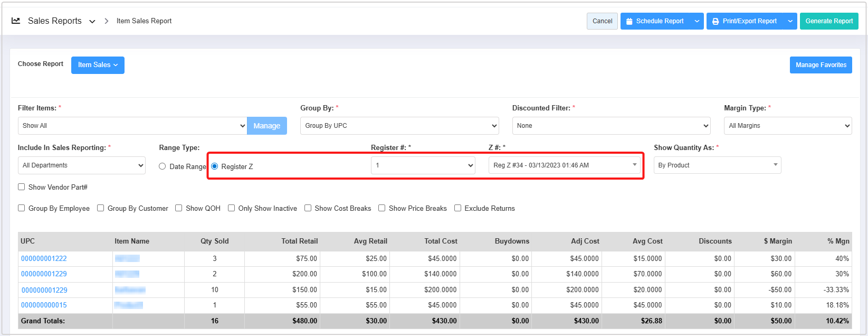
Task: Click the calendar icon on Schedule Report
Action: 629,22
